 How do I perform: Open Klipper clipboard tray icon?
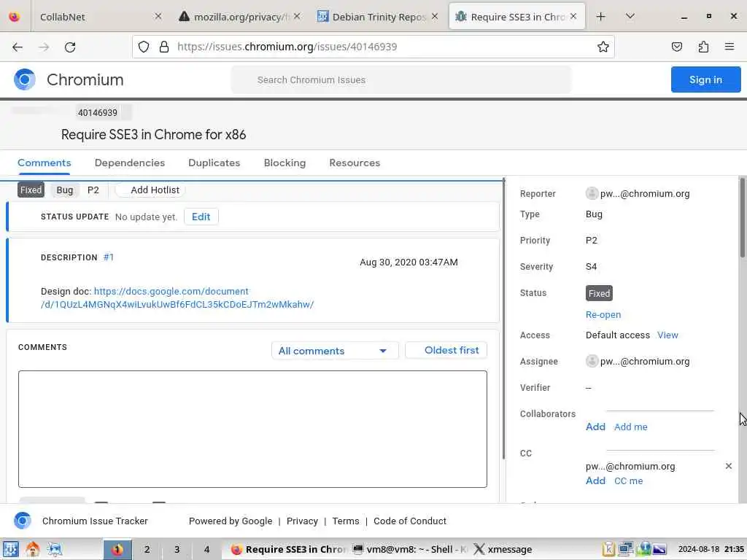(609, 549)
